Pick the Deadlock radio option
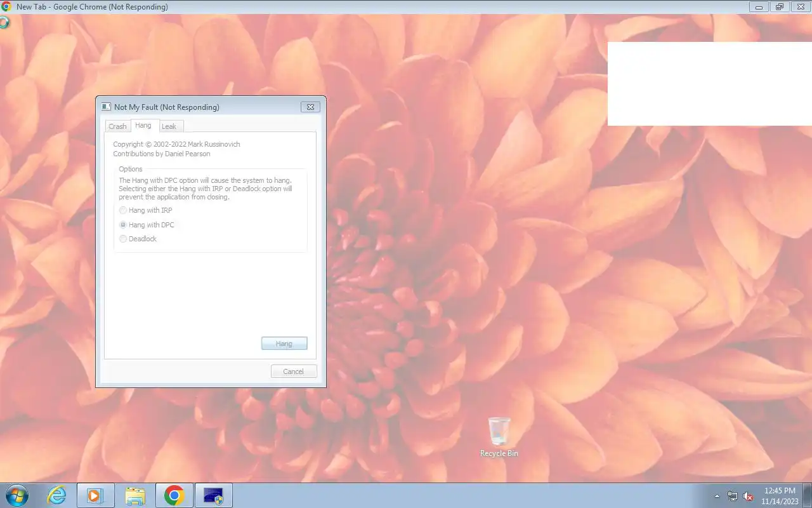 coord(138,239)
